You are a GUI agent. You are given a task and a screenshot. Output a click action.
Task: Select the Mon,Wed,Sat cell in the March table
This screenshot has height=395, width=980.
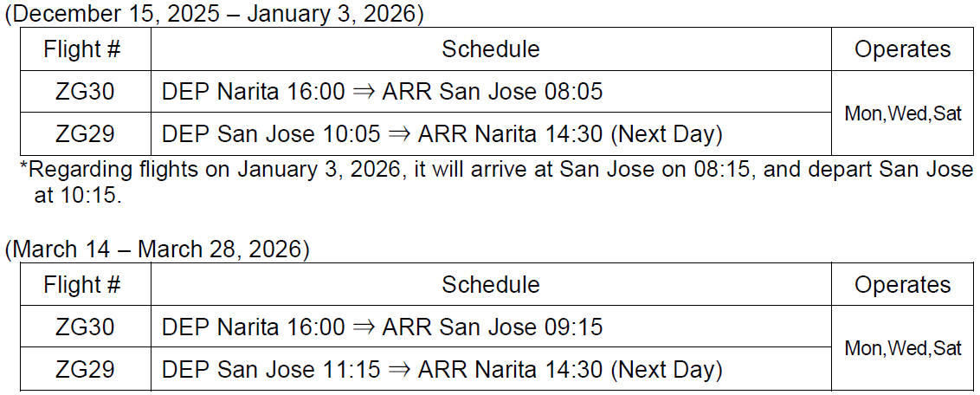(902, 349)
